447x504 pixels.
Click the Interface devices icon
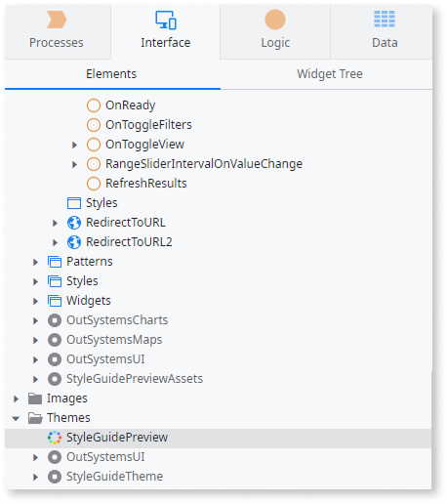tap(166, 20)
